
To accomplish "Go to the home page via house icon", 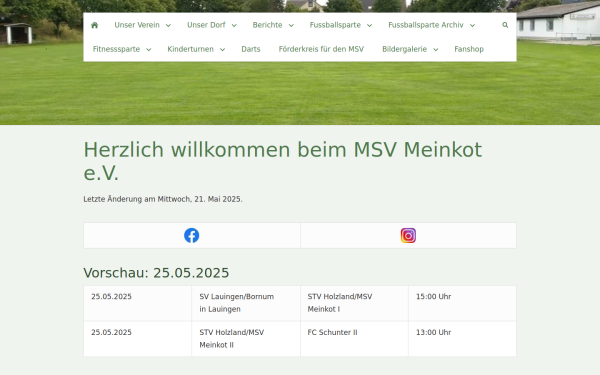I will (x=95, y=25).
